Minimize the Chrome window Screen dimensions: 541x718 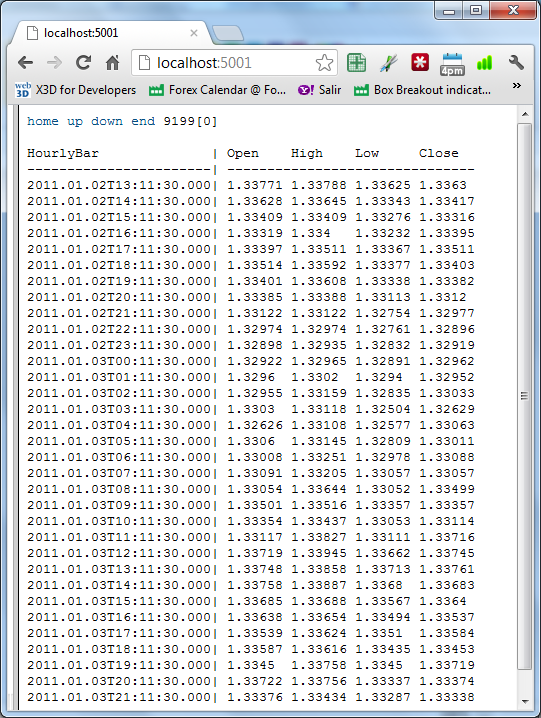(x=449, y=11)
